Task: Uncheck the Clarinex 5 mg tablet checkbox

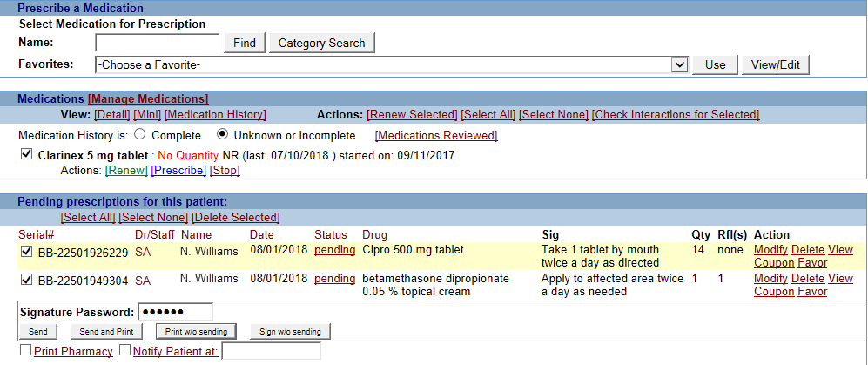Action: (x=26, y=155)
